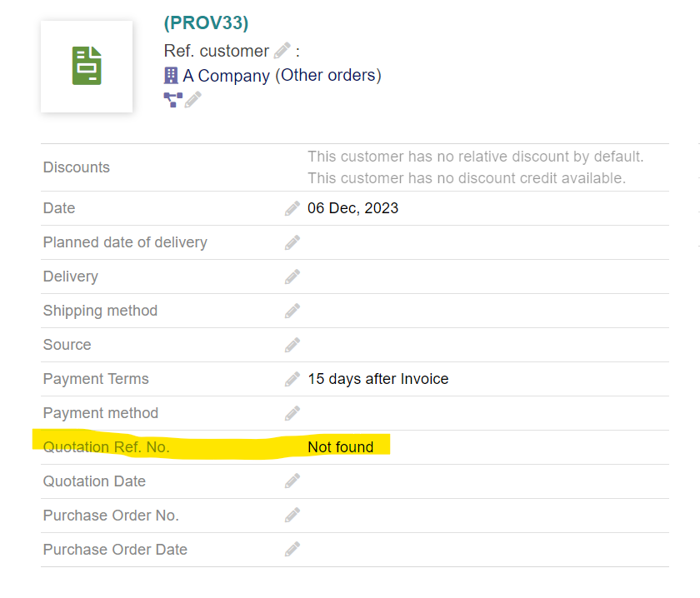Click the 15 days after Invoice value
Screen dimensions: 700x598
tap(377, 379)
